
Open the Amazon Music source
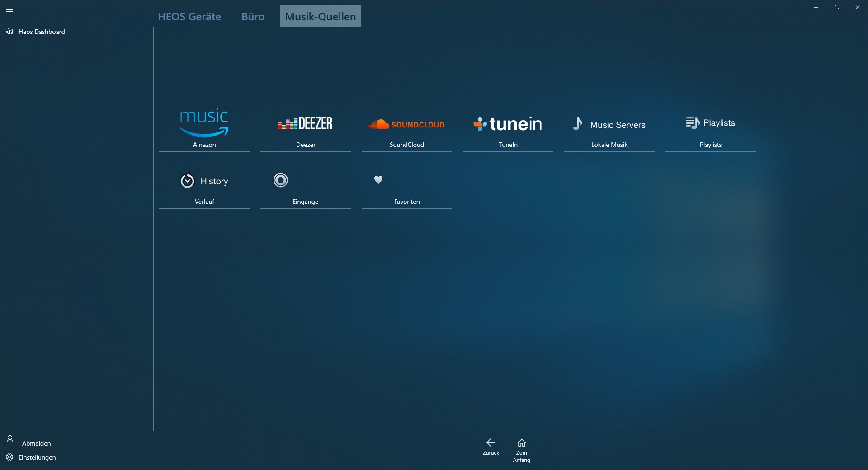pyautogui.click(x=204, y=128)
